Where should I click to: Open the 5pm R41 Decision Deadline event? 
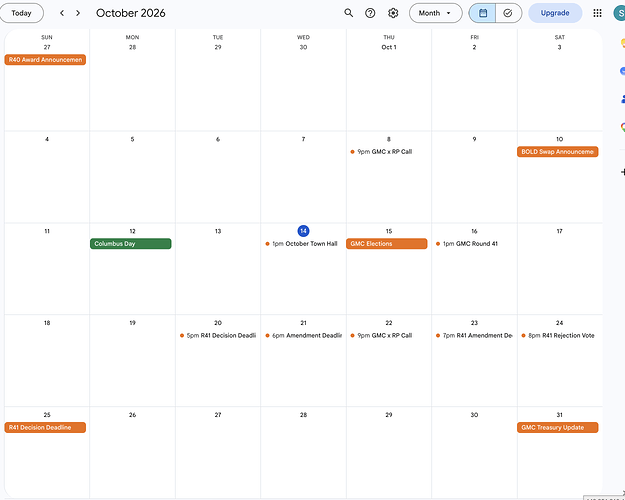click(x=218, y=335)
